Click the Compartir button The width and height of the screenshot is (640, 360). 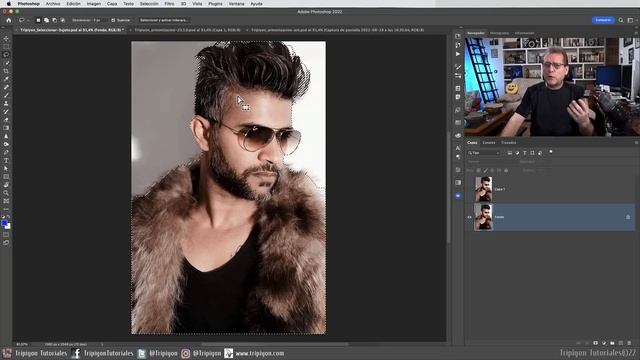click(x=603, y=20)
